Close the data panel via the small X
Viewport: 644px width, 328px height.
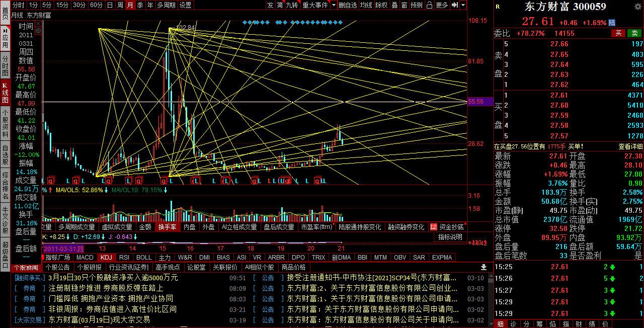pos(38,24)
